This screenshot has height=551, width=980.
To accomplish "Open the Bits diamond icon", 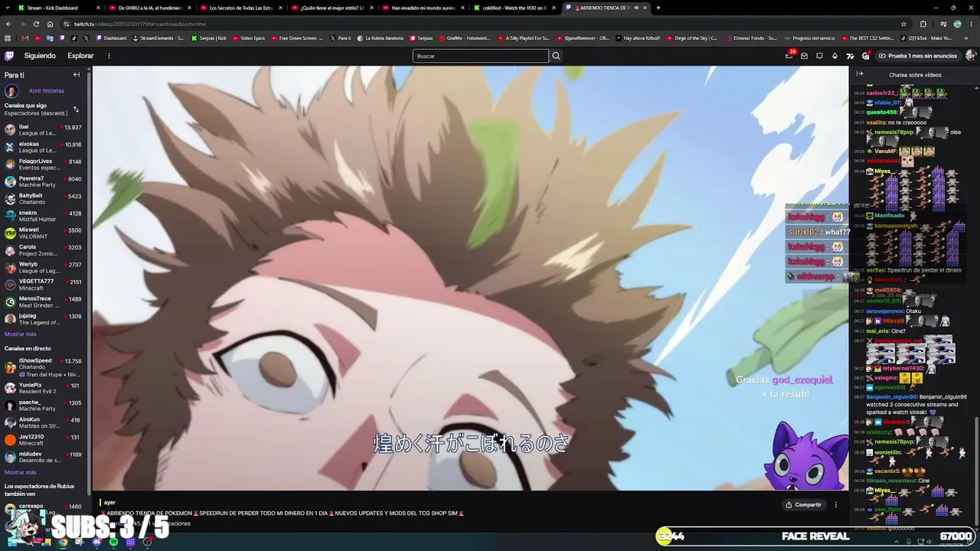I will [x=835, y=56].
